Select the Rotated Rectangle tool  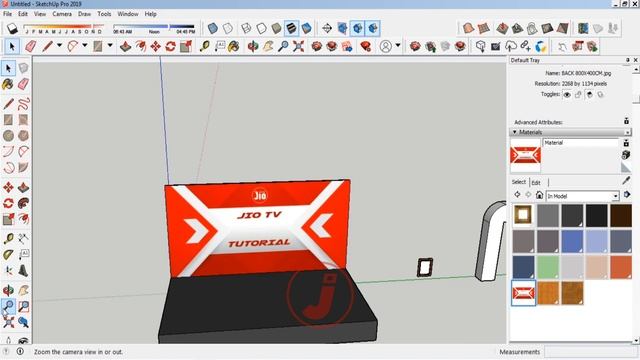(x=23, y=120)
